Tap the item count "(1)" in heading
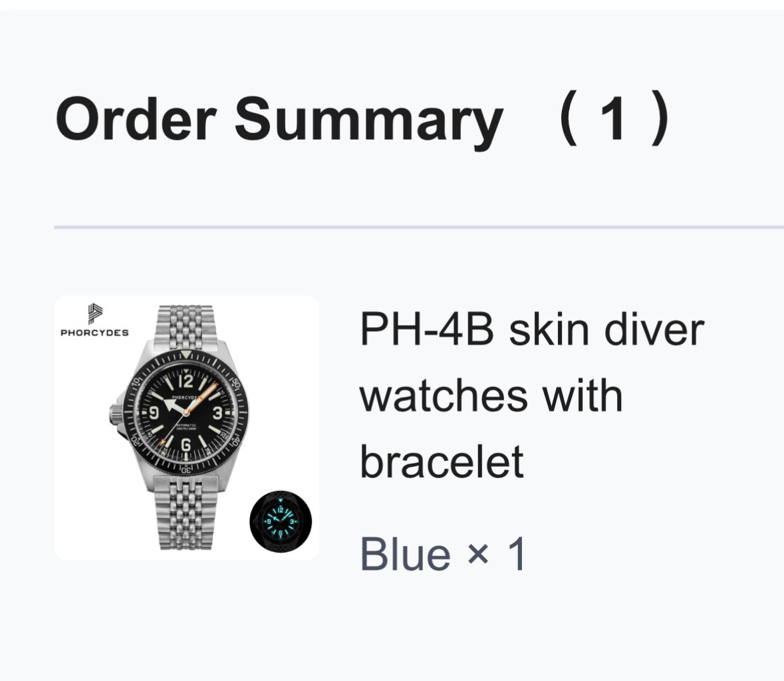The width and height of the screenshot is (784, 681). pos(612,120)
